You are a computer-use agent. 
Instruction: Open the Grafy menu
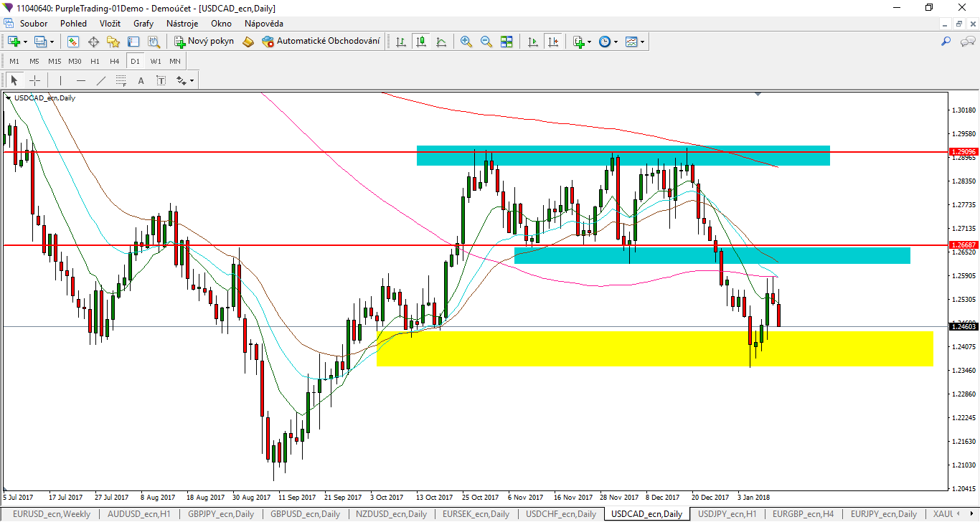tap(143, 23)
